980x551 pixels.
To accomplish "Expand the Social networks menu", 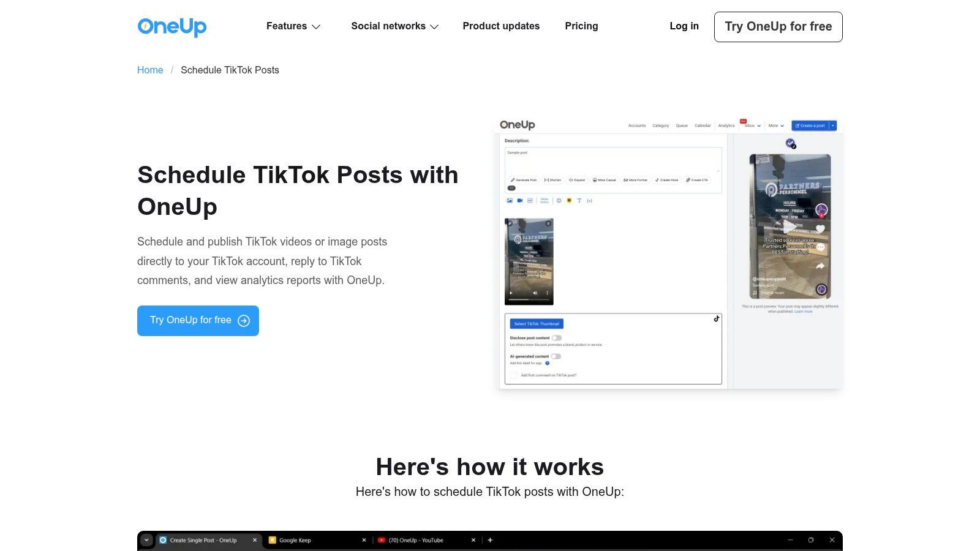I will click(x=395, y=26).
